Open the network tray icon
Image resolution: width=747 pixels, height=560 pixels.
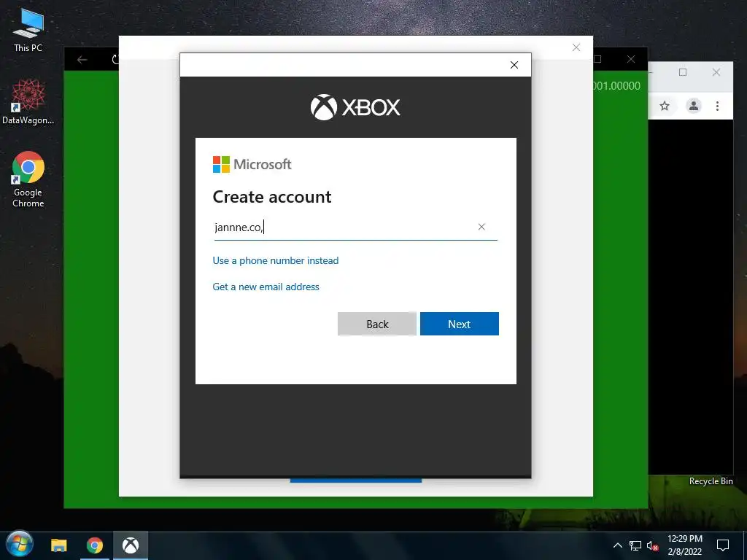pyautogui.click(x=635, y=545)
